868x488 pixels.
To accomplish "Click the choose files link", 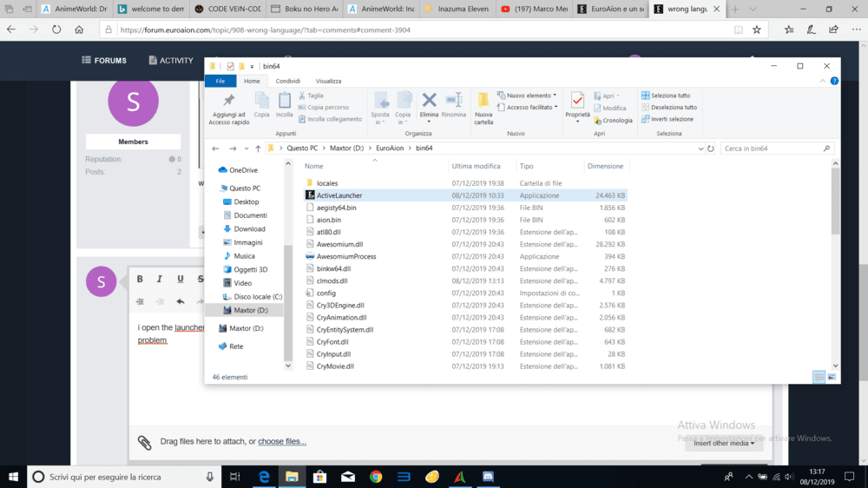I will (x=281, y=442).
